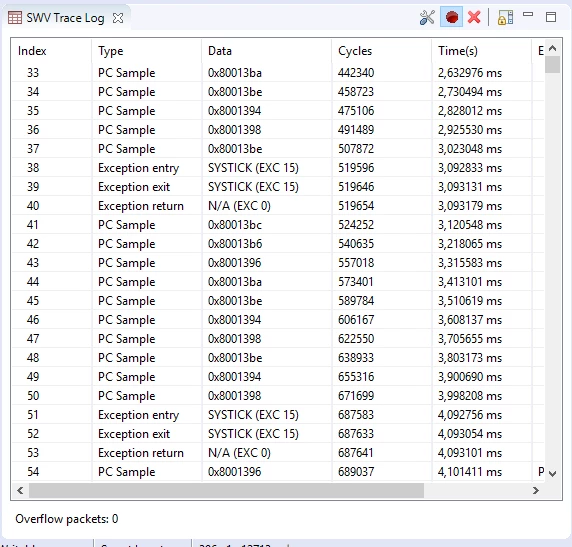Sort by the Time(s) column header
This screenshot has width=572, height=547.
tap(458, 51)
